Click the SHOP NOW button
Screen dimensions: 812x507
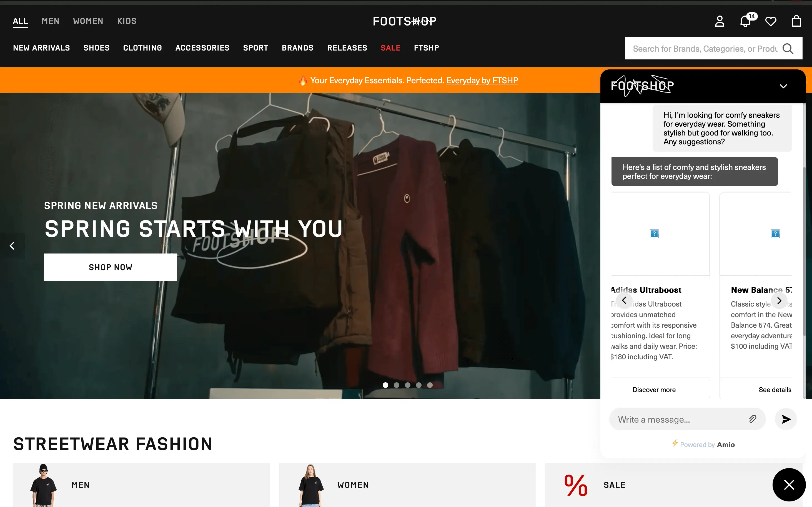[110, 267]
